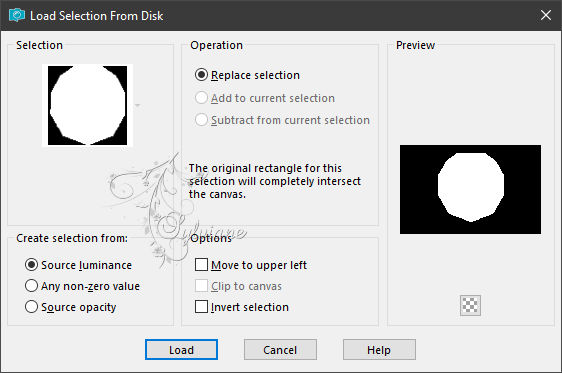Click the PaintShop Pro title bar icon
The width and height of the screenshot is (562, 373).
pos(16,15)
